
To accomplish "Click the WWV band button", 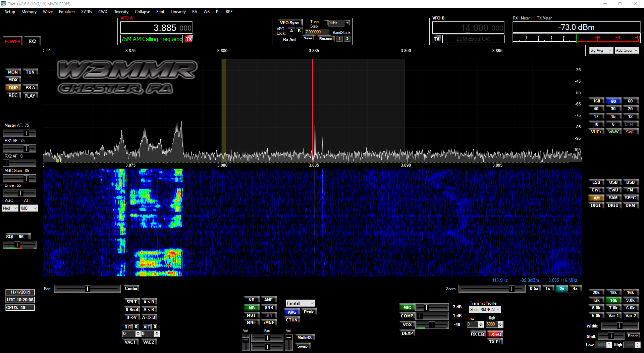I will [x=613, y=132].
